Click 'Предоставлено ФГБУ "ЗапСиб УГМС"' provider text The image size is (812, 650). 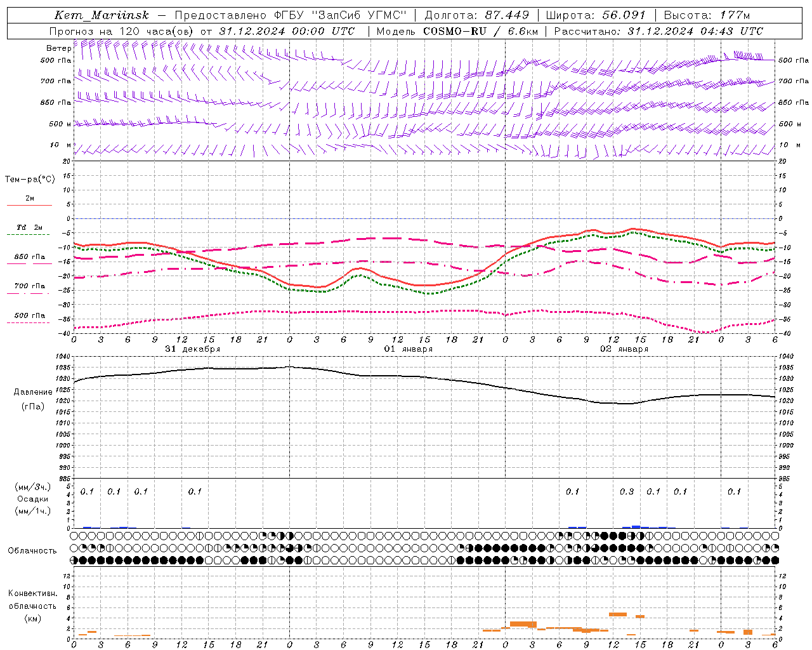tap(290, 15)
